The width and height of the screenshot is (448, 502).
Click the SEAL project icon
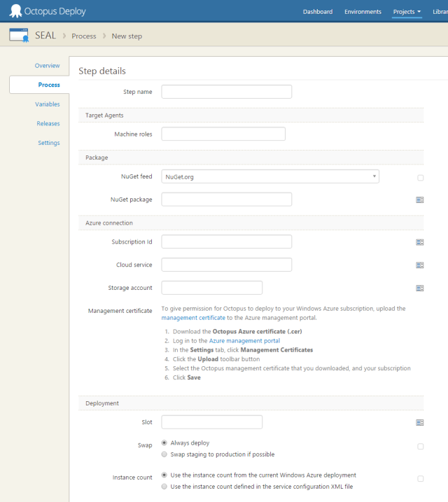click(x=19, y=35)
